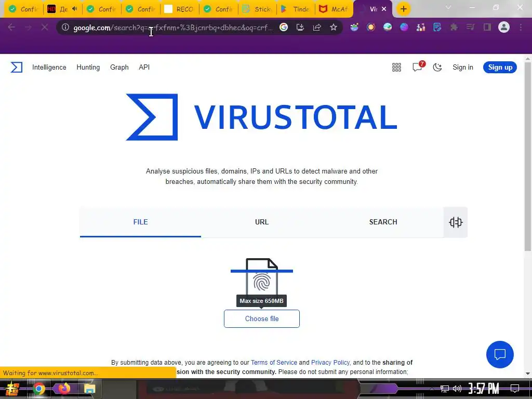Viewport: 532px width, 399px height.
Task: Open Firefox from the taskbar
Action: [64, 389]
